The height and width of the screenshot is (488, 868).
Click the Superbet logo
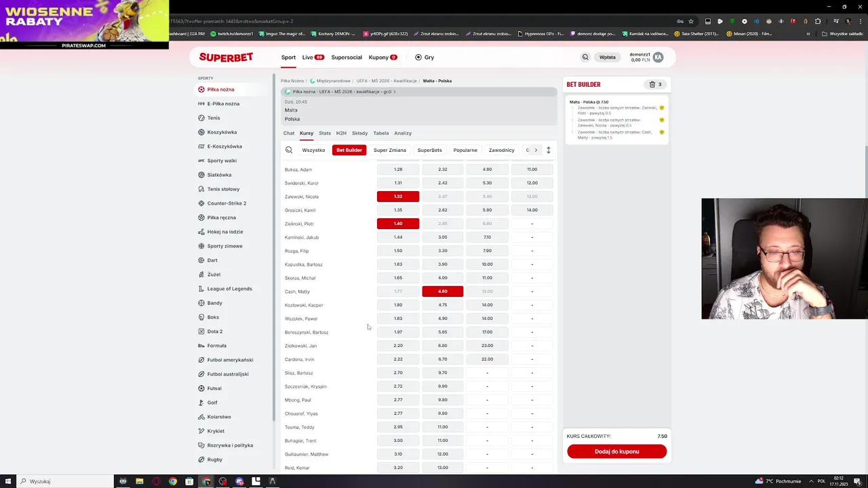[x=226, y=58]
